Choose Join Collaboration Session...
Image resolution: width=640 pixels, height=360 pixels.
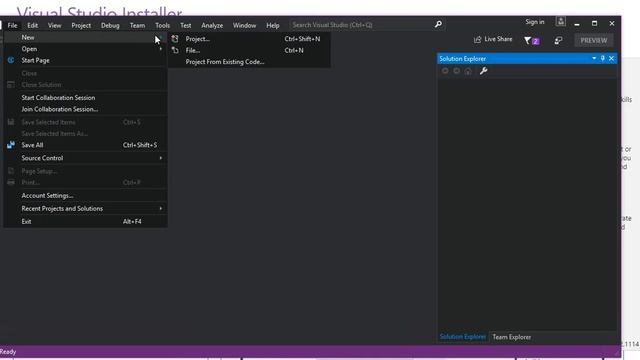pos(85,109)
